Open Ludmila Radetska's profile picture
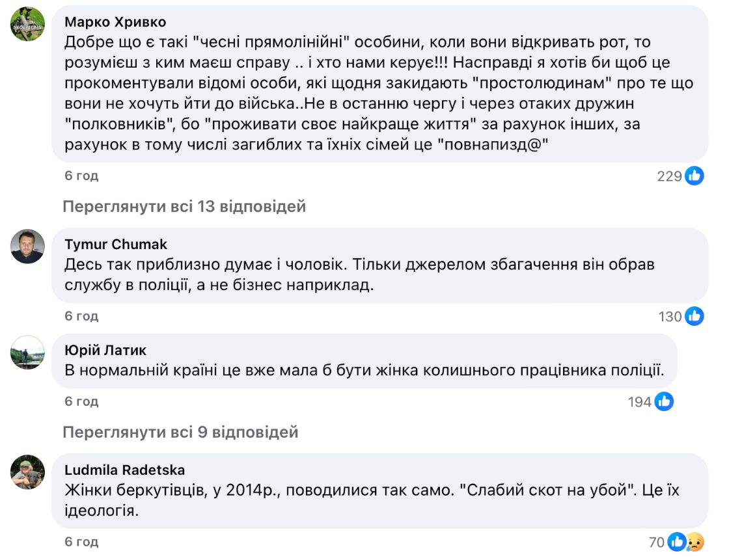The image size is (742, 560). coord(27,472)
